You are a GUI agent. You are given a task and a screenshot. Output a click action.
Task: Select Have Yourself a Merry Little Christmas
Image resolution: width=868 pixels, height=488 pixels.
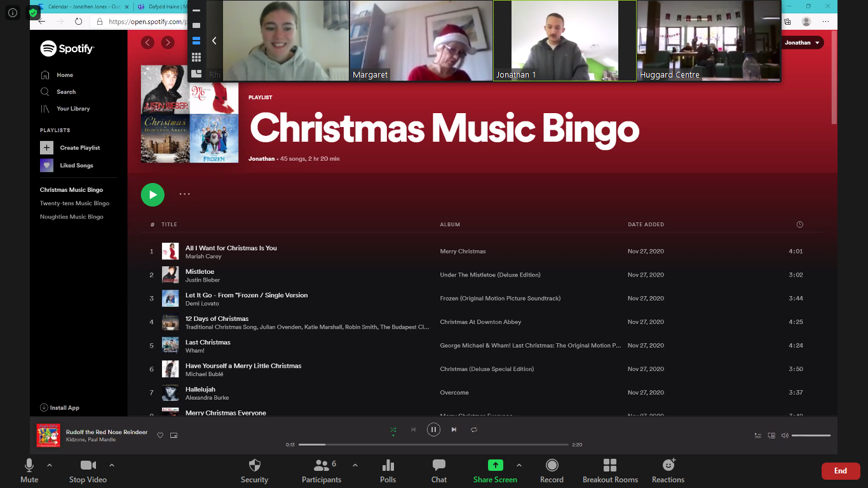point(482,369)
